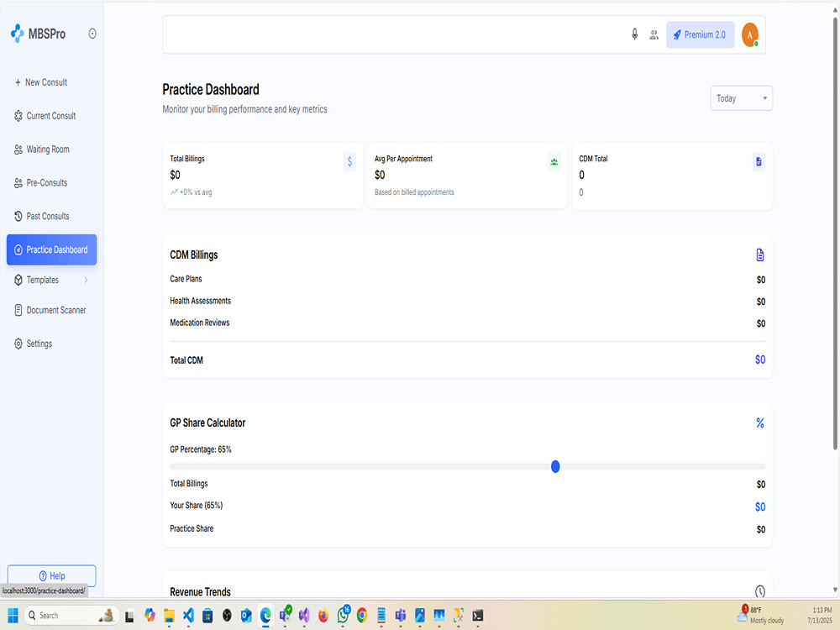Click the top search input field

click(394, 34)
